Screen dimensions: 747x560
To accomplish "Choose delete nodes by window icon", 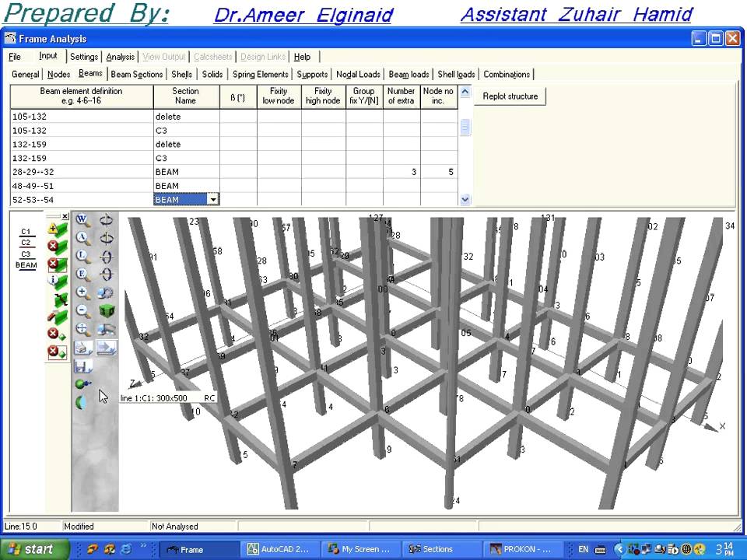I will click(57, 352).
